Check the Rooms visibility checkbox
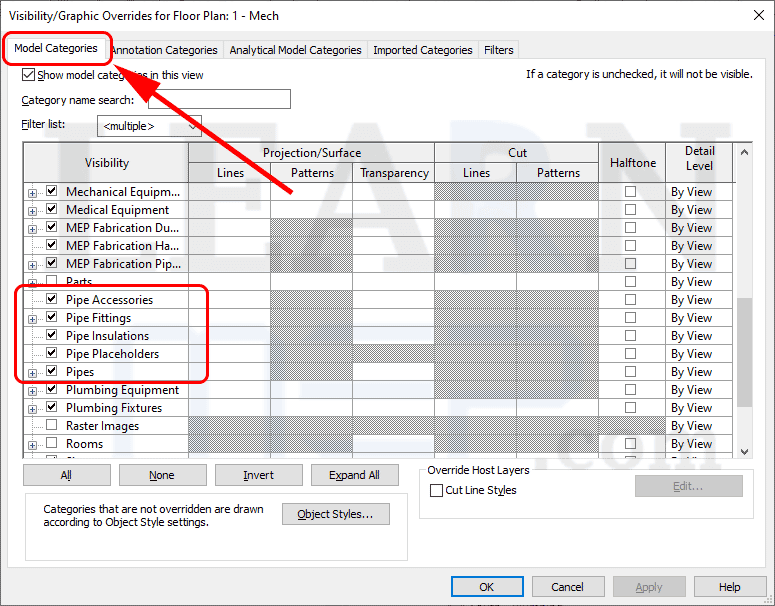Viewport: 775px width, 606px height. (x=52, y=444)
